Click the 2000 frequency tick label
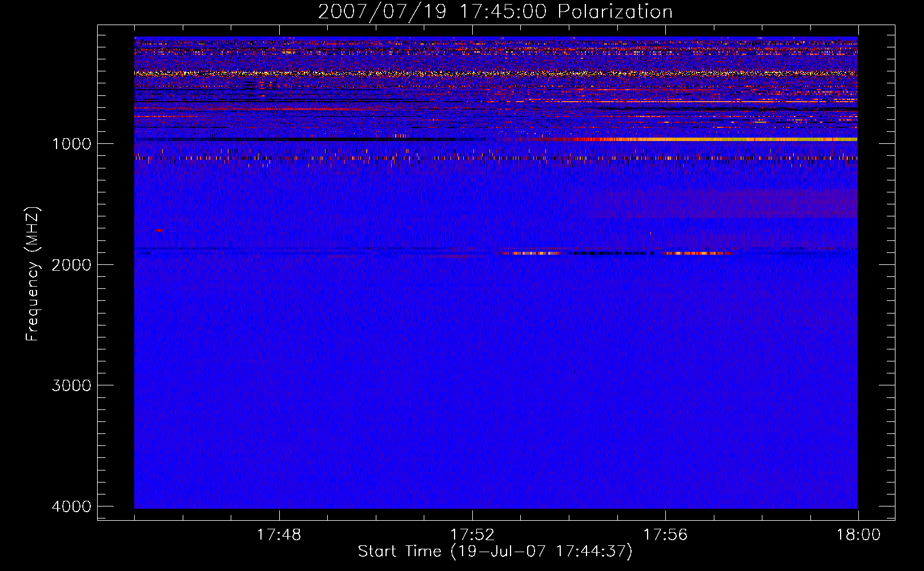924x571 pixels. pyautogui.click(x=71, y=264)
